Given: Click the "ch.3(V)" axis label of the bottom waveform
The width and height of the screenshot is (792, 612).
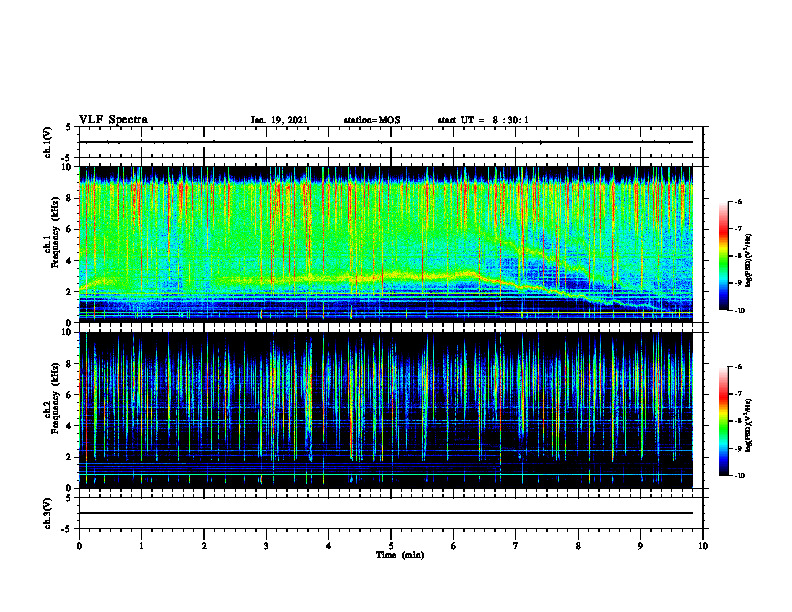Looking at the screenshot, I should pos(48,513).
